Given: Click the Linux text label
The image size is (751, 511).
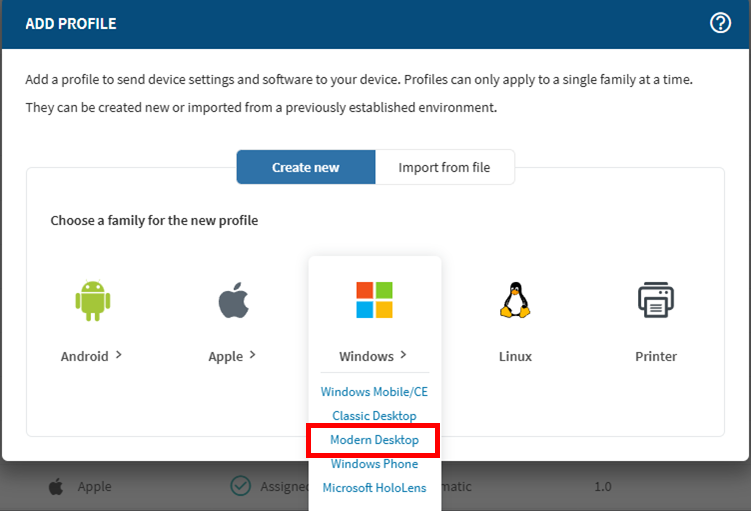Looking at the screenshot, I should point(515,356).
